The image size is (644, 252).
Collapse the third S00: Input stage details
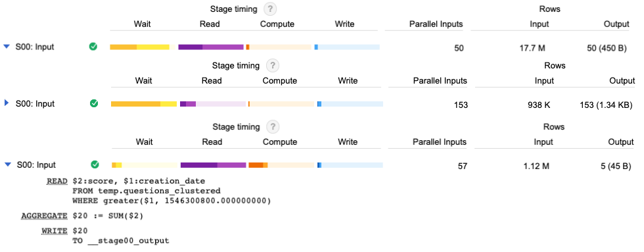pos(7,165)
